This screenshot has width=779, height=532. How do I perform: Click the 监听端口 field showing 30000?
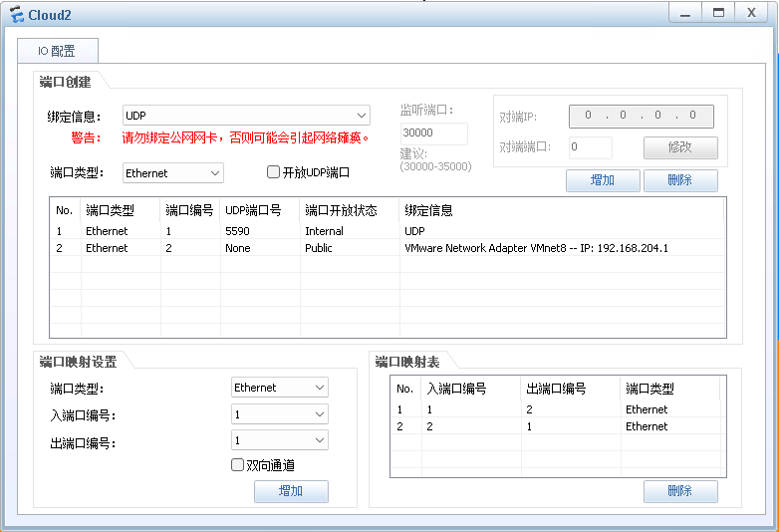pyautogui.click(x=433, y=133)
